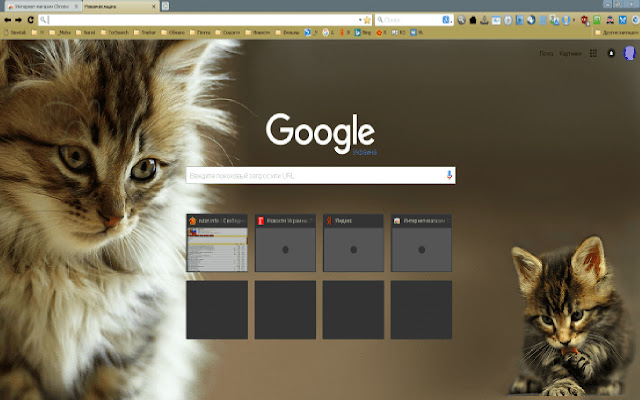The width and height of the screenshot is (640, 400).
Task: Open the Google apps grid icon
Action: click(593, 53)
